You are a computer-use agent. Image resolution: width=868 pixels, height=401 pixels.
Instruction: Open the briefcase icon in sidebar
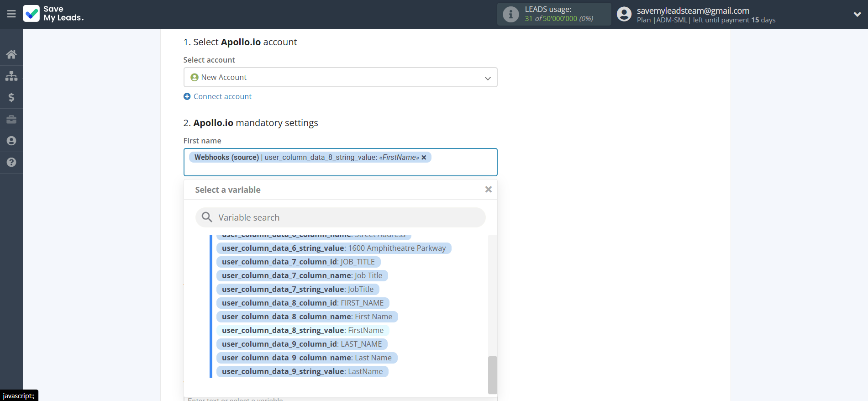point(11,119)
